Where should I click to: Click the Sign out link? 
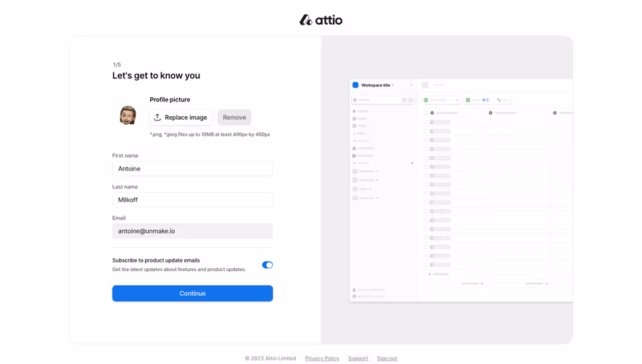pos(387,358)
